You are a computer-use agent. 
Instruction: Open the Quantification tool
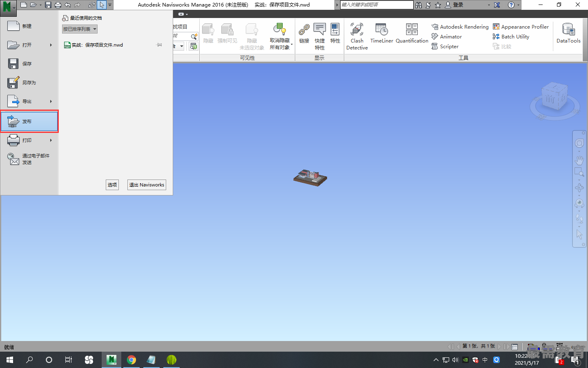tap(412, 34)
